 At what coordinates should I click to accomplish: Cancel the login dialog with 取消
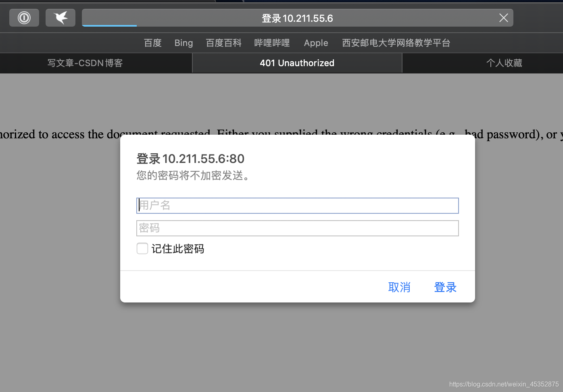tap(399, 287)
